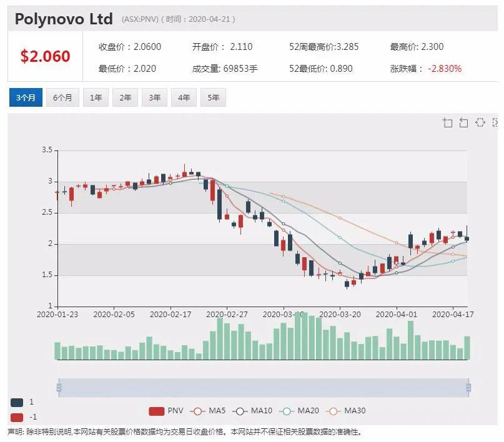Select the 3个月 time range tab

26,97
